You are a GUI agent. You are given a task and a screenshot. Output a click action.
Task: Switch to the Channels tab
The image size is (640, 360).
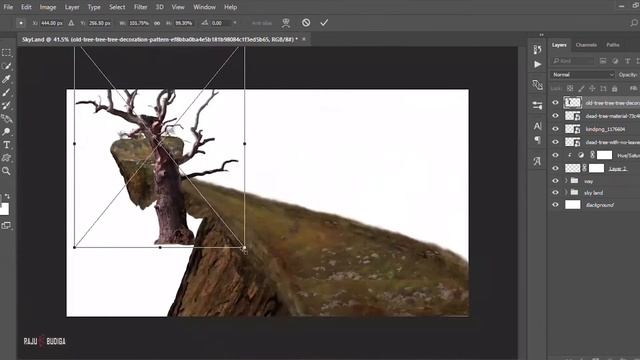pos(586,45)
